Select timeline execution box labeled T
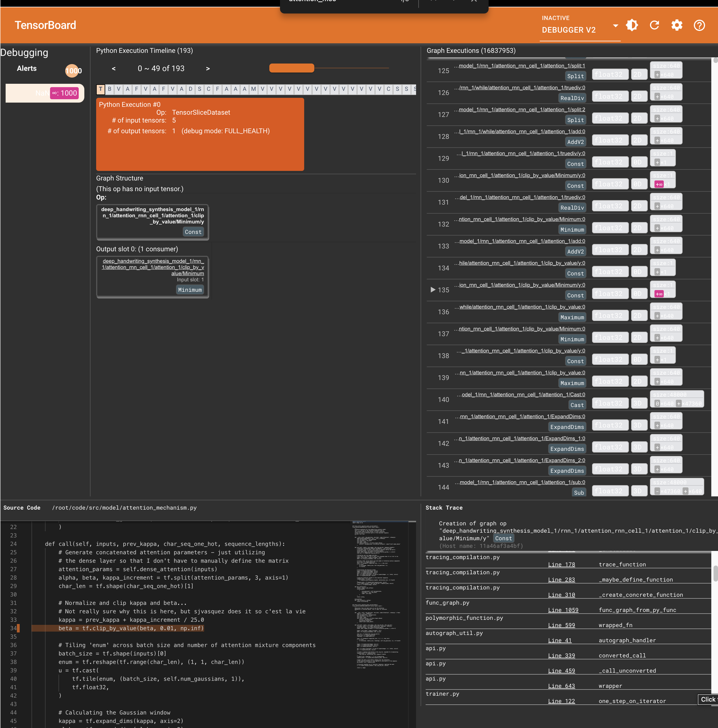Viewport: 718px width, 728px height. (101, 89)
